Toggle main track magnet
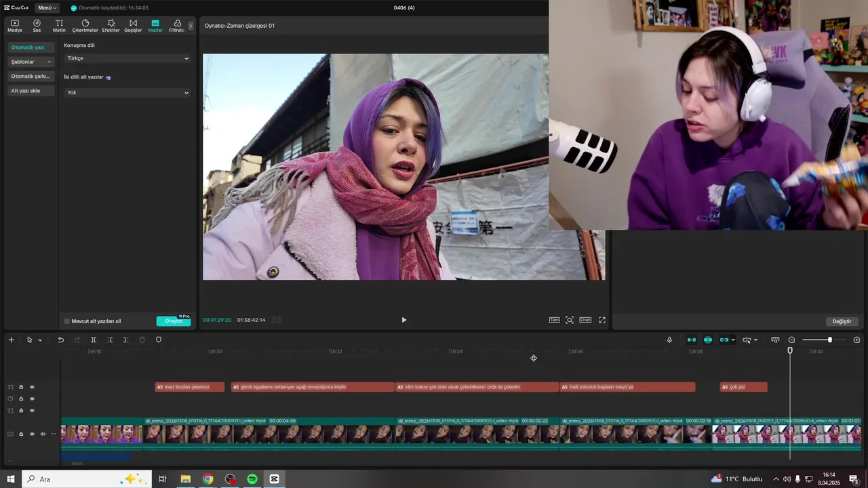Image resolution: width=868 pixels, height=488 pixels. pos(692,340)
